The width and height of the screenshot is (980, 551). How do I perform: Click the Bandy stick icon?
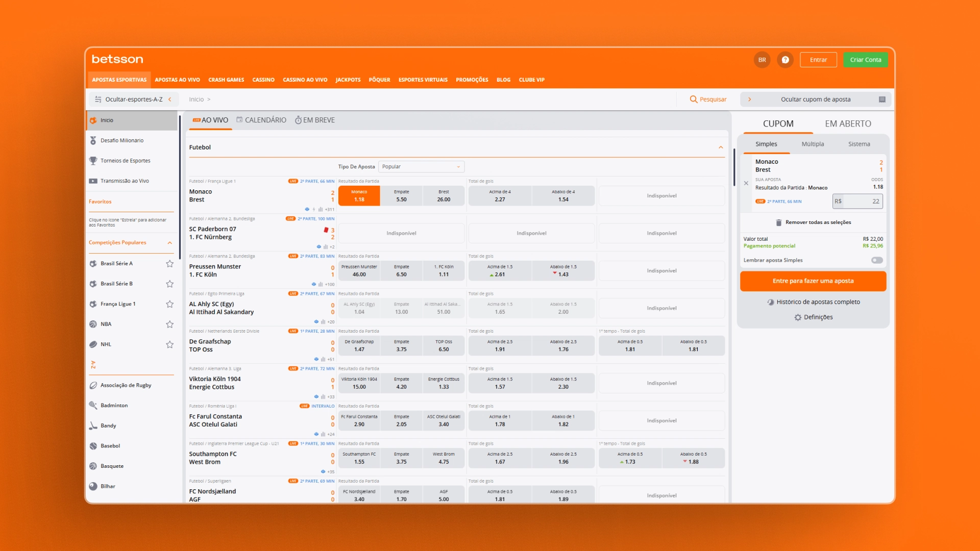click(93, 425)
